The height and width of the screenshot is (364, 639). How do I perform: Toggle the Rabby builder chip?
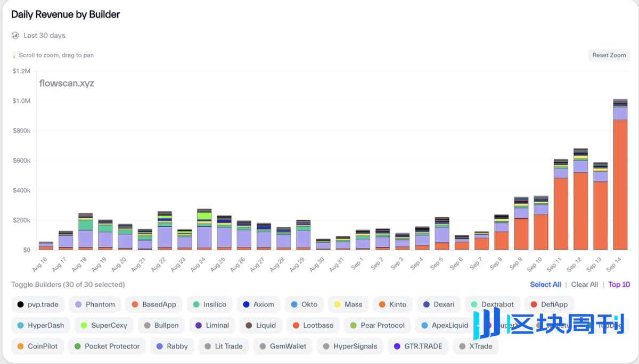point(172,346)
